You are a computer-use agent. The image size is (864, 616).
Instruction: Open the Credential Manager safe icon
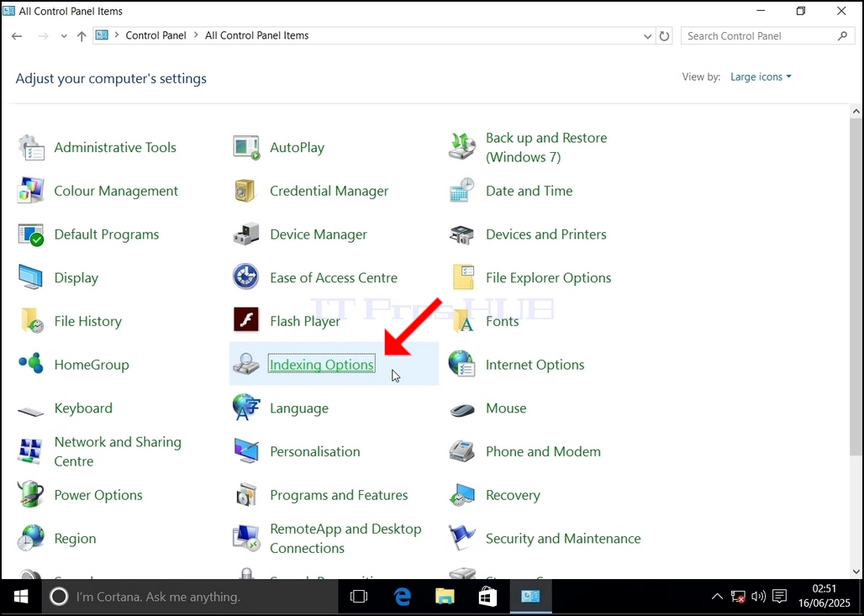coord(245,191)
